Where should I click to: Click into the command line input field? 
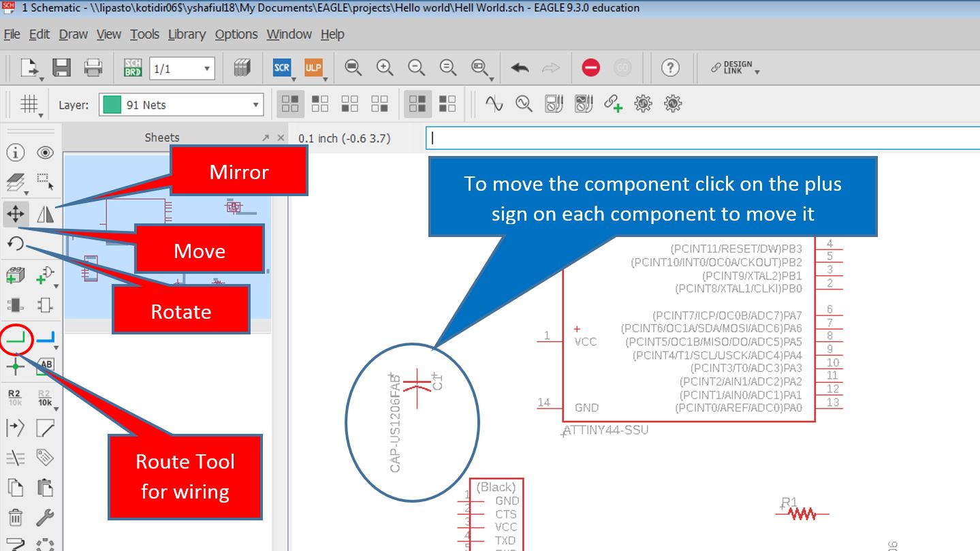pos(703,138)
